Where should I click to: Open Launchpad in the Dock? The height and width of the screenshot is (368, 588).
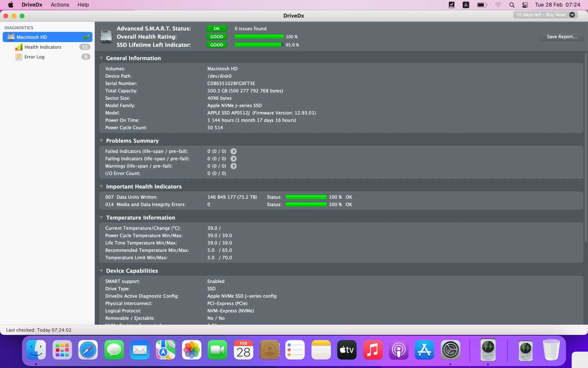62,350
